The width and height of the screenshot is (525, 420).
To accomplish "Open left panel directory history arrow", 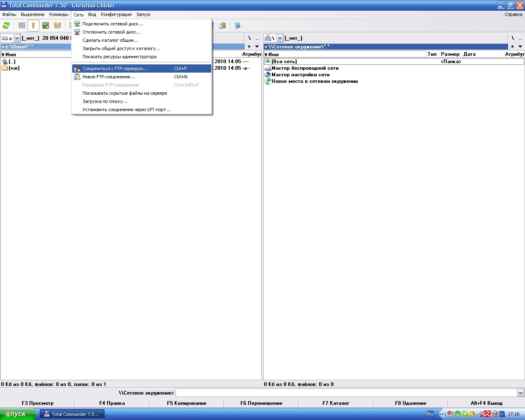I will tap(257, 46).
